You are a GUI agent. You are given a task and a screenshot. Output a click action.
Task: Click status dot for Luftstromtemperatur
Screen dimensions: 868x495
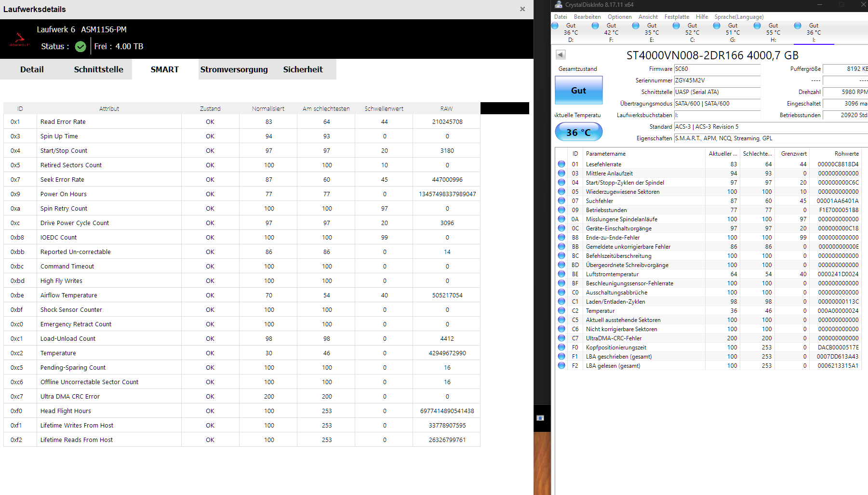[x=561, y=274]
